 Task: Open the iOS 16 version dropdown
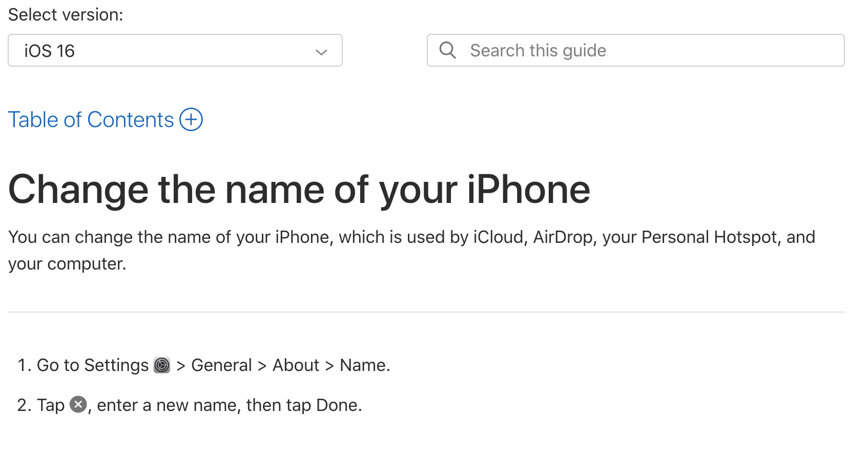(x=175, y=50)
